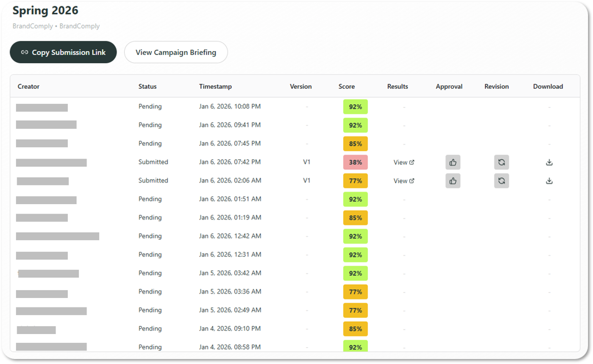Select the redacted creator name in first row
Viewport: 593px width, 364px height.
42,108
